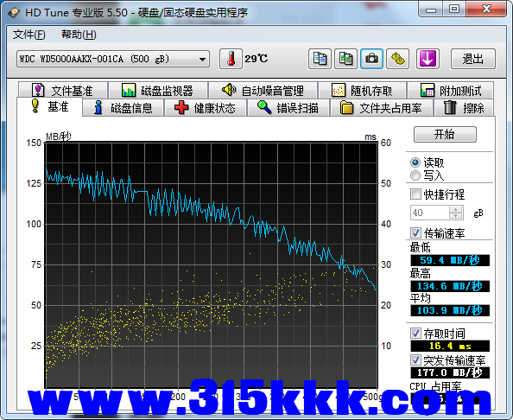Click the copy text to clipboard icon
The height and width of the screenshot is (420, 513).
coord(320,59)
